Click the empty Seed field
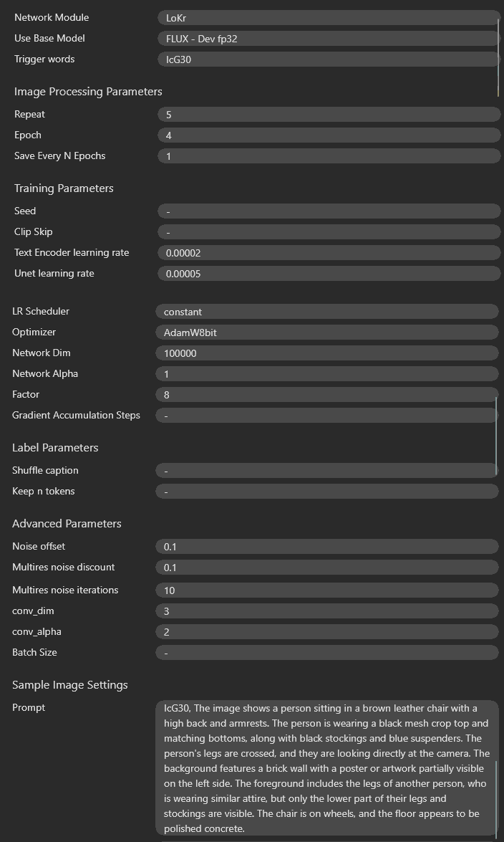The image size is (504, 842). coord(329,211)
